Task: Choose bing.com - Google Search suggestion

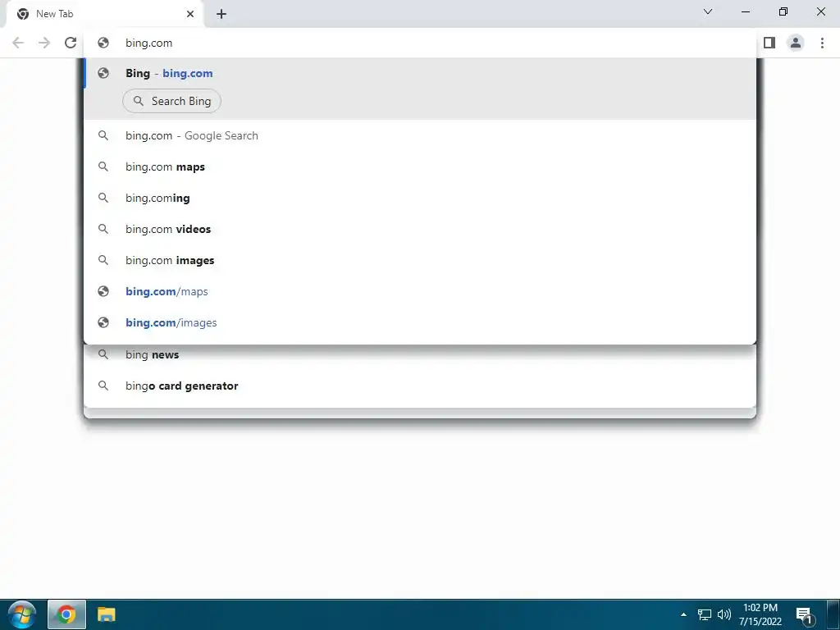Action: [x=420, y=135]
